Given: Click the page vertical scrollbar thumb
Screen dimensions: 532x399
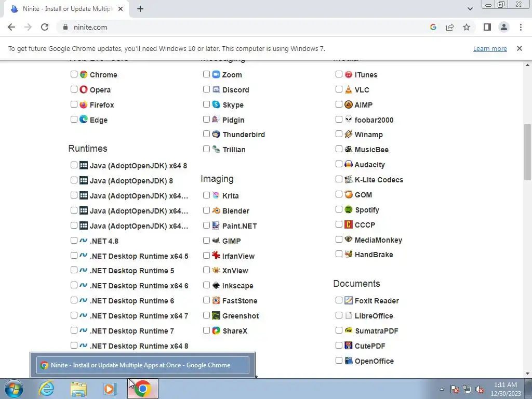Looking at the screenshot, I should pos(527,152).
